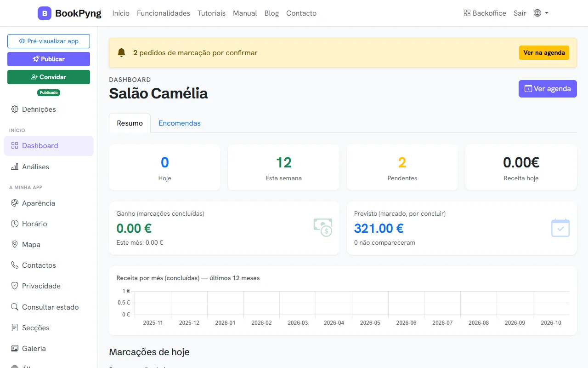Click the money banknote icon in Ganho card

323,228
